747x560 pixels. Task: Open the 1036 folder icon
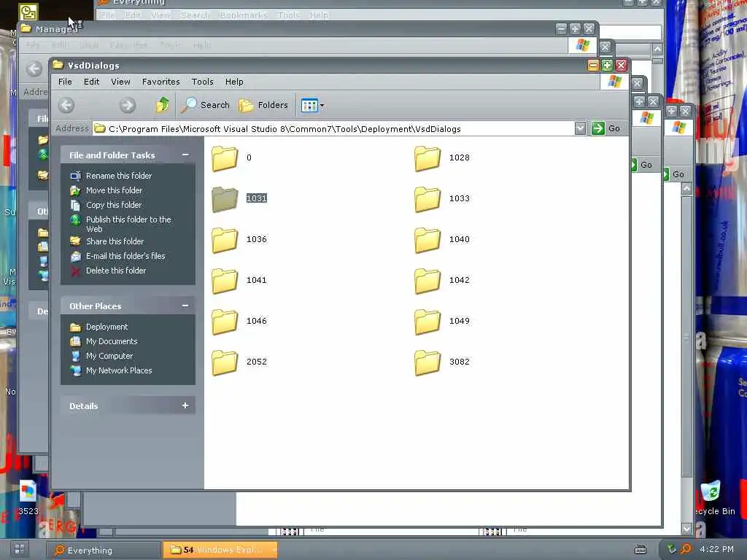225,240
